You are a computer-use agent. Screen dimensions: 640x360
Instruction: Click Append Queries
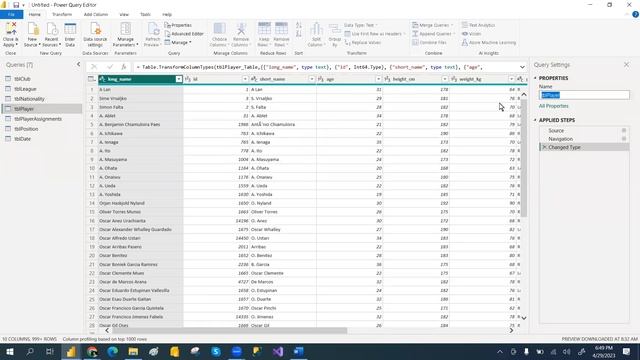click(433, 34)
